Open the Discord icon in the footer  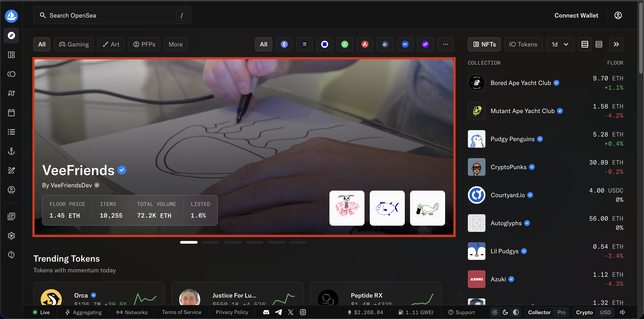tap(266, 312)
